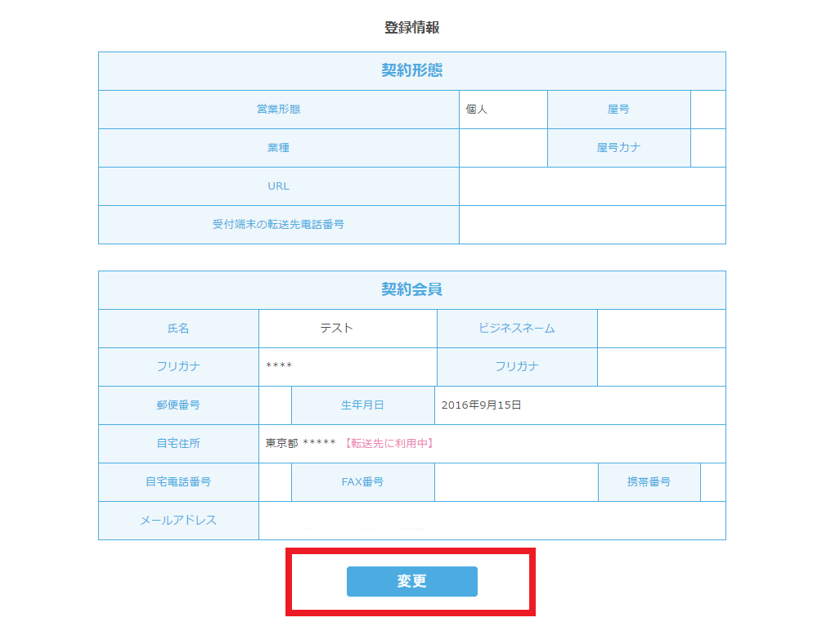The image size is (840, 622).
Task: Click the pink 【転送先に利用中】 text
Action: point(389,444)
